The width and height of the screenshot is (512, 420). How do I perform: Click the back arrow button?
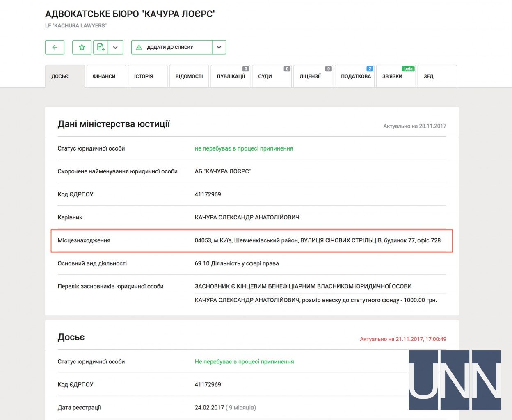point(55,47)
